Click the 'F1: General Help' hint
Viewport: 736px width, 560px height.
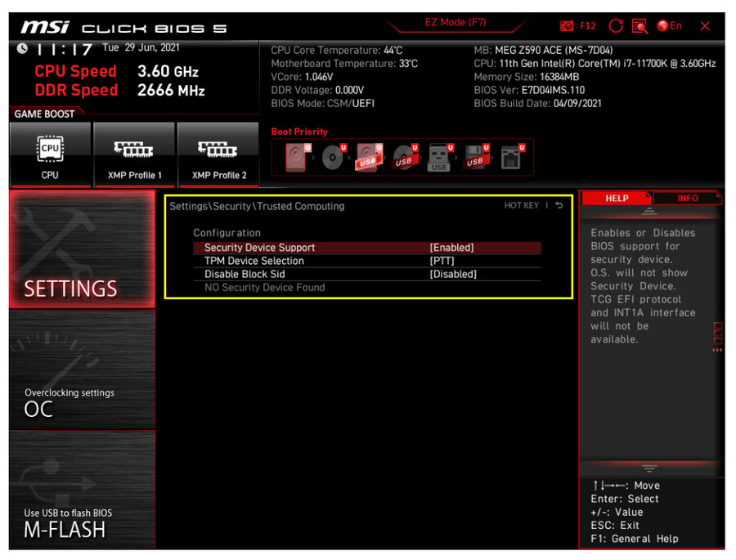(634, 539)
